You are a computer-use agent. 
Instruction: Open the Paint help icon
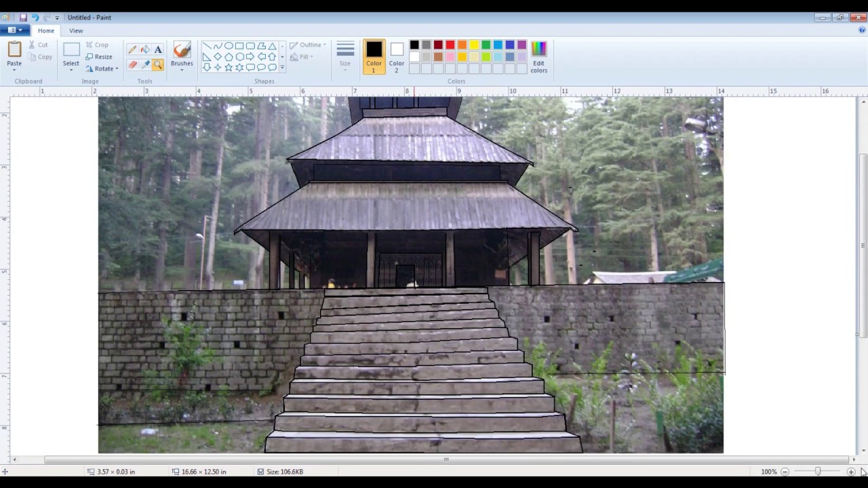click(x=862, y=30)
